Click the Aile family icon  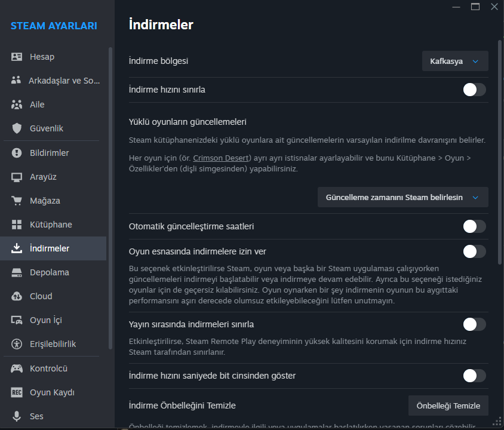(x=17, y=105)
